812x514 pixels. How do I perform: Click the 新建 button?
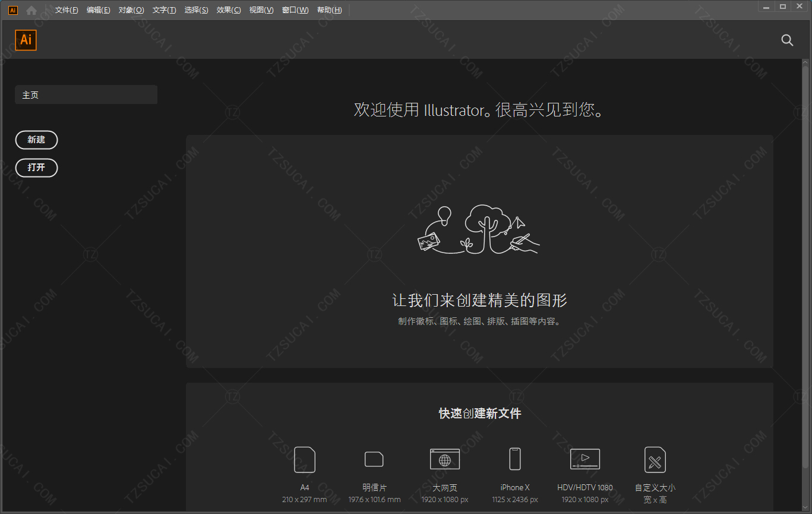[x=36, y=140]
